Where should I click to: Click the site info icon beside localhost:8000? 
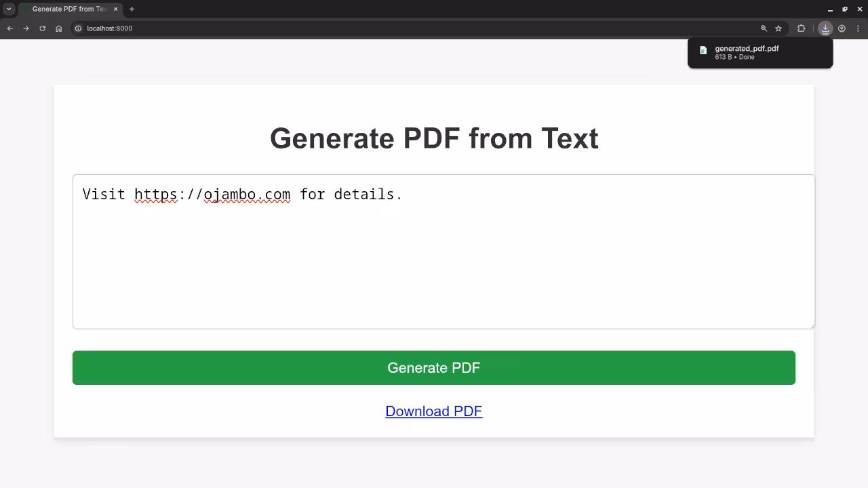78,28
